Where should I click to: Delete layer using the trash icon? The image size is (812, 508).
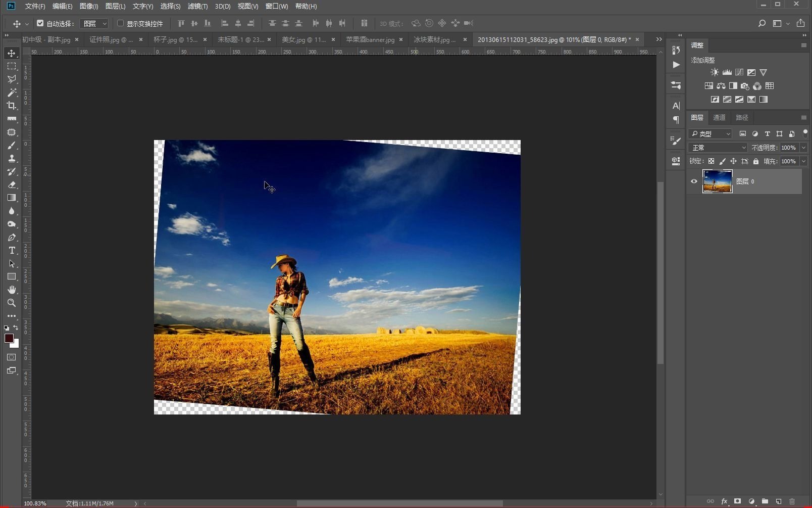coord(792,501)
